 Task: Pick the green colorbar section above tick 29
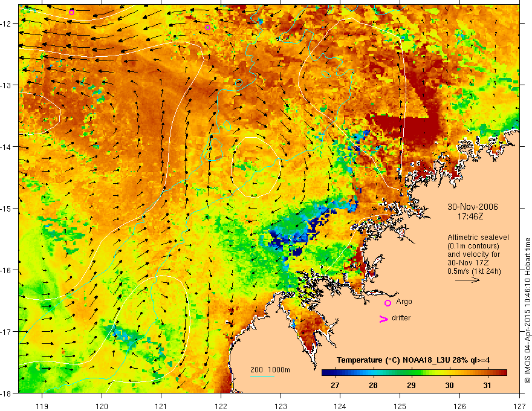coord(411,373)
